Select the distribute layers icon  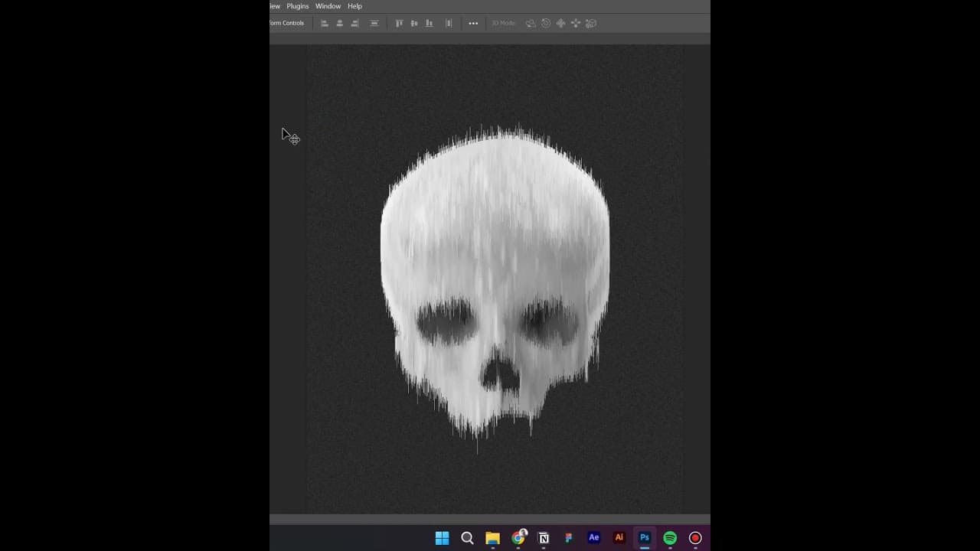coord(449,23)
